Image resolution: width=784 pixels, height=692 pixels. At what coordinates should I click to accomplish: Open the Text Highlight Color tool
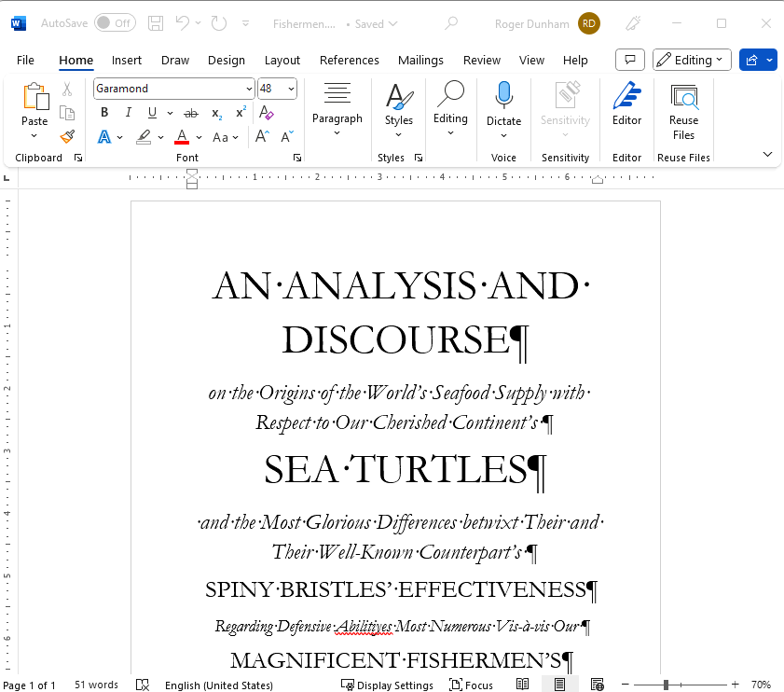pyautogui.click(x=144, y=136)
